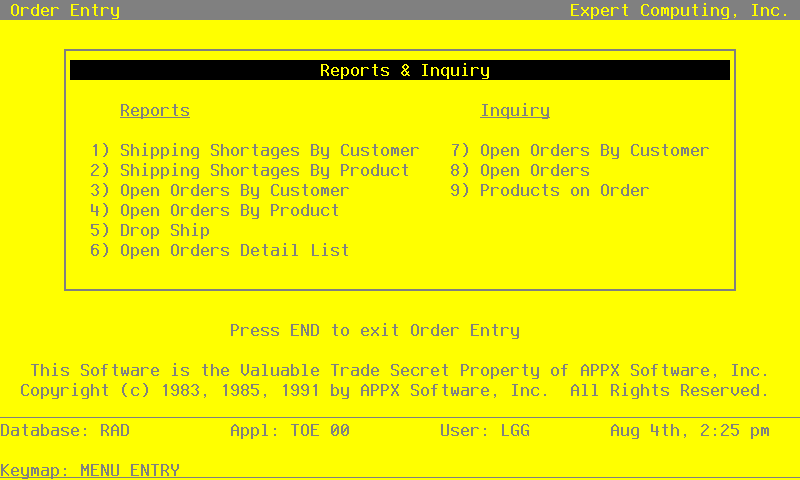Select Shipping Shortages By Customer report
Image resolution: width=800 pixels, height=480 pixels.
pos(255,150)
